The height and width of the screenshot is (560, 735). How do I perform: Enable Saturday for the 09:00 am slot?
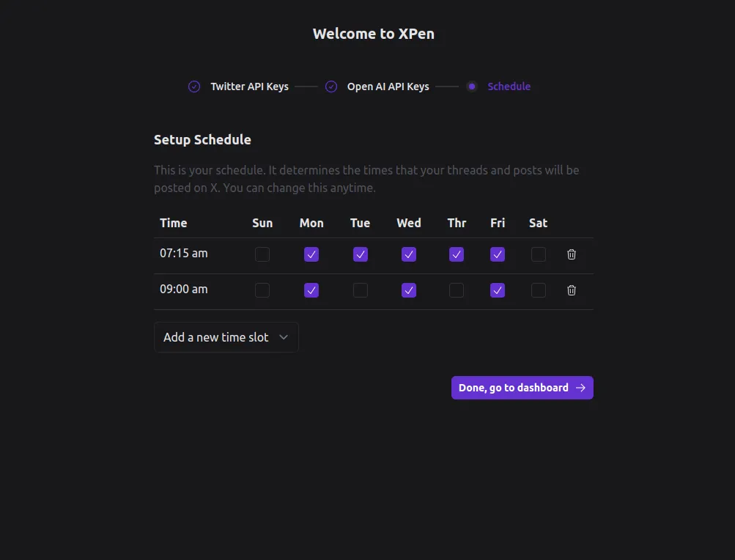tap(539, 290)
